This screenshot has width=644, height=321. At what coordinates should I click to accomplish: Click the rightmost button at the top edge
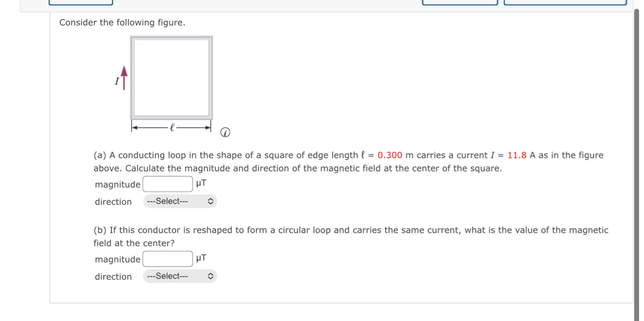(x=565, y=1)
